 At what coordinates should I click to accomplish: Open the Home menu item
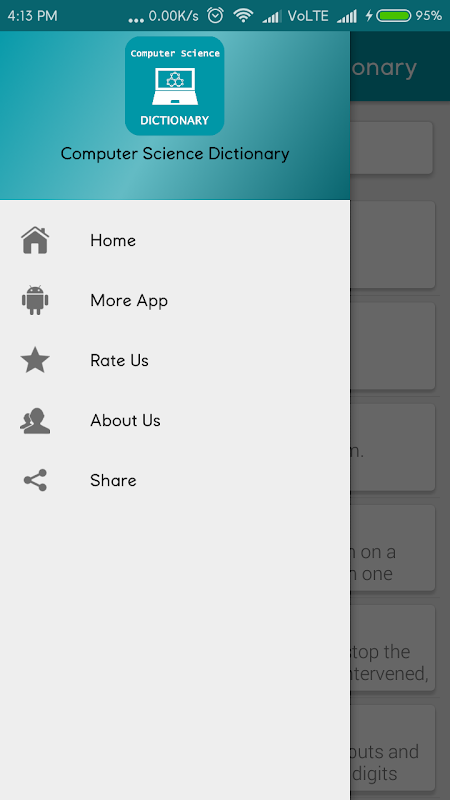[175, 240]
